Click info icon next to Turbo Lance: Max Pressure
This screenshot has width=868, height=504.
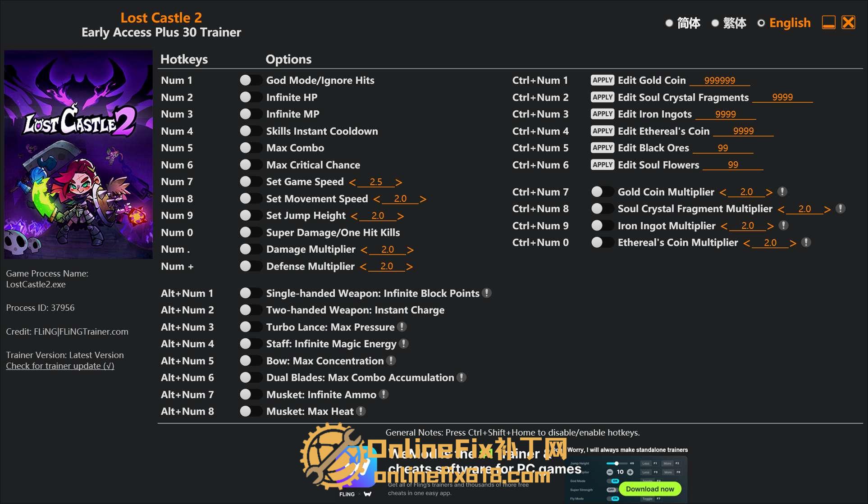pos(402,327)
